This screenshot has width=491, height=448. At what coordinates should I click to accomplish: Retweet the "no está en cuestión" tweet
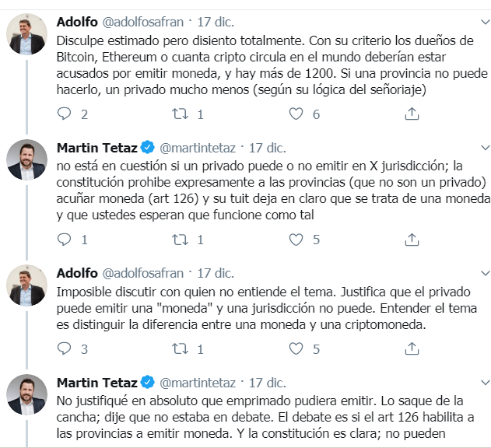[x=181, y=240]
